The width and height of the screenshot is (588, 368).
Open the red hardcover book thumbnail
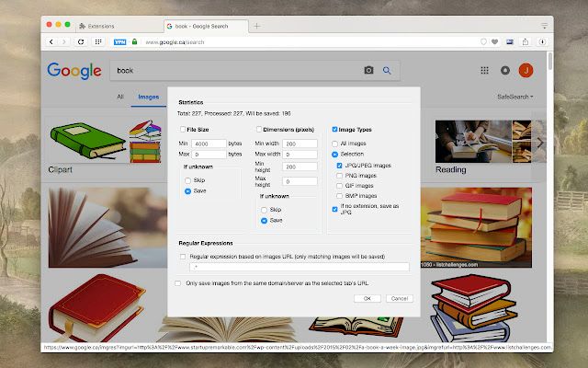click(96, 308)
